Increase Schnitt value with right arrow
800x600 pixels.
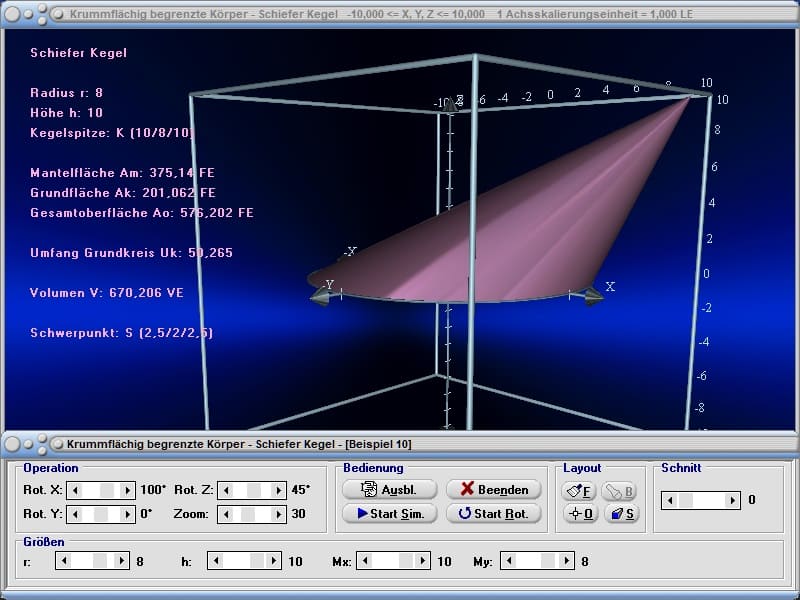click(x=732, y=500)
